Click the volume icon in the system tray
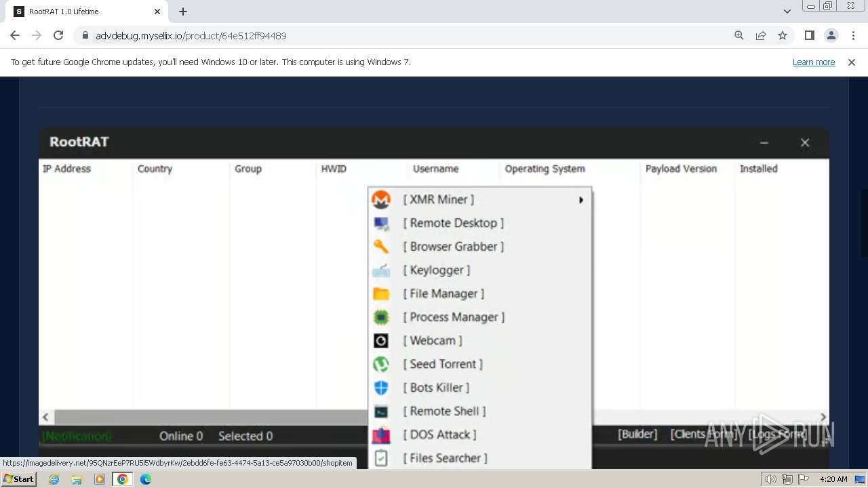Viewport: 868px width, 488px height. [x=771, y=479]
